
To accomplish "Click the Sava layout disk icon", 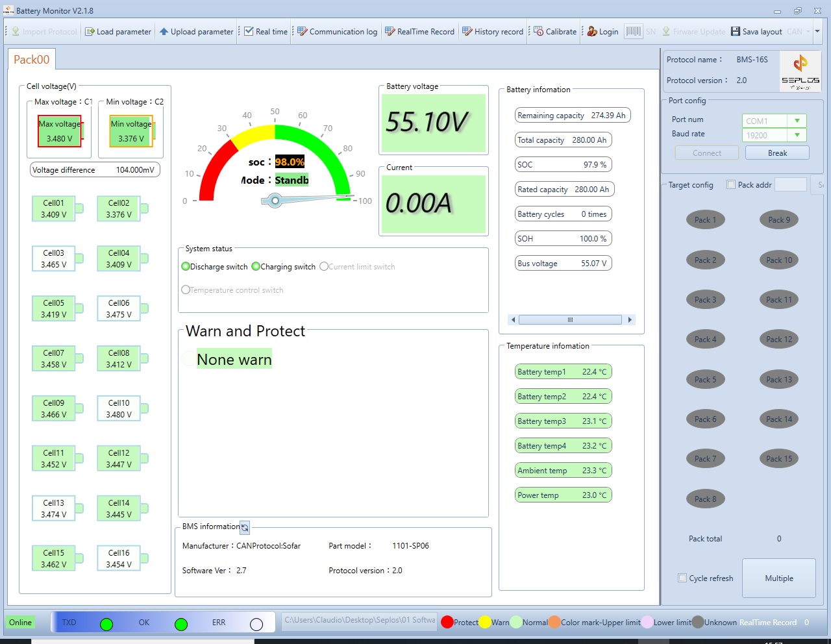I will pos(736,31).
